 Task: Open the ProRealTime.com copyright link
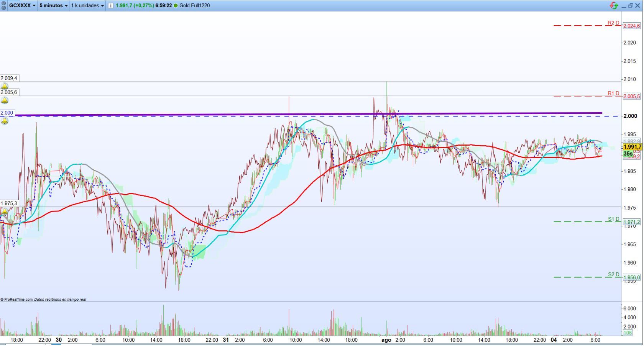16,300
